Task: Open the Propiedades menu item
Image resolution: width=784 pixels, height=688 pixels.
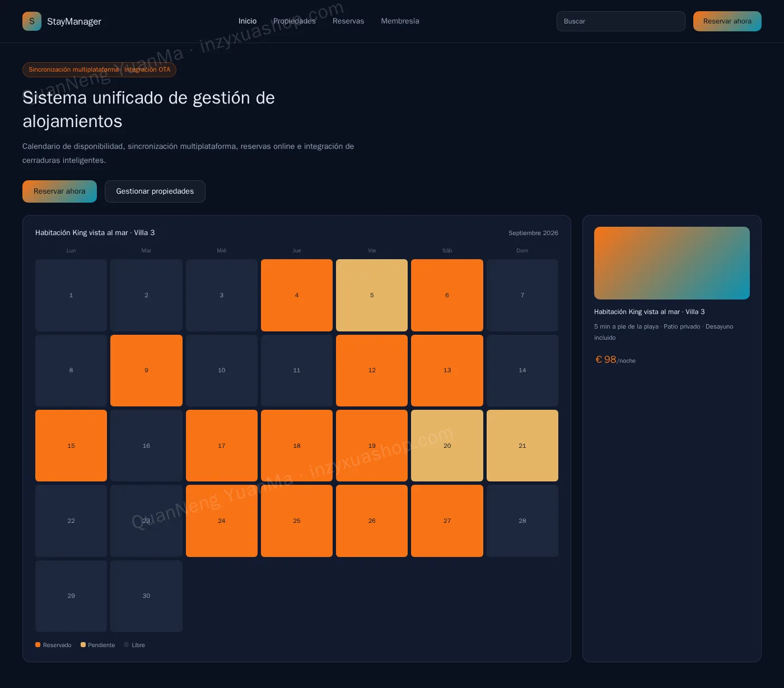Action: 295,21
